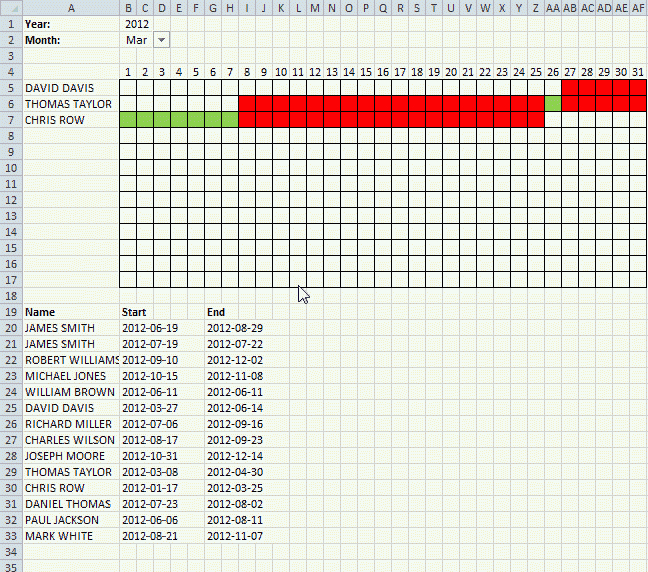Click end date 2012-12-02

[235, 360]
